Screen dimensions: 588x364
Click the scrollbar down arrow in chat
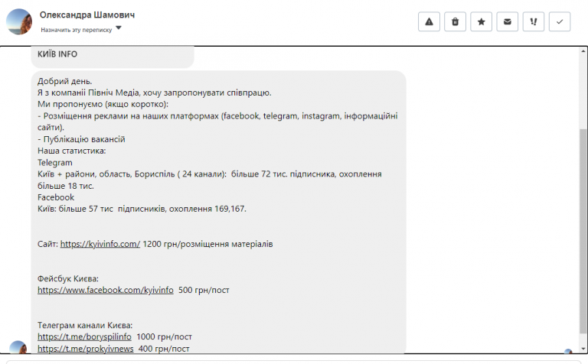[583, 349]
